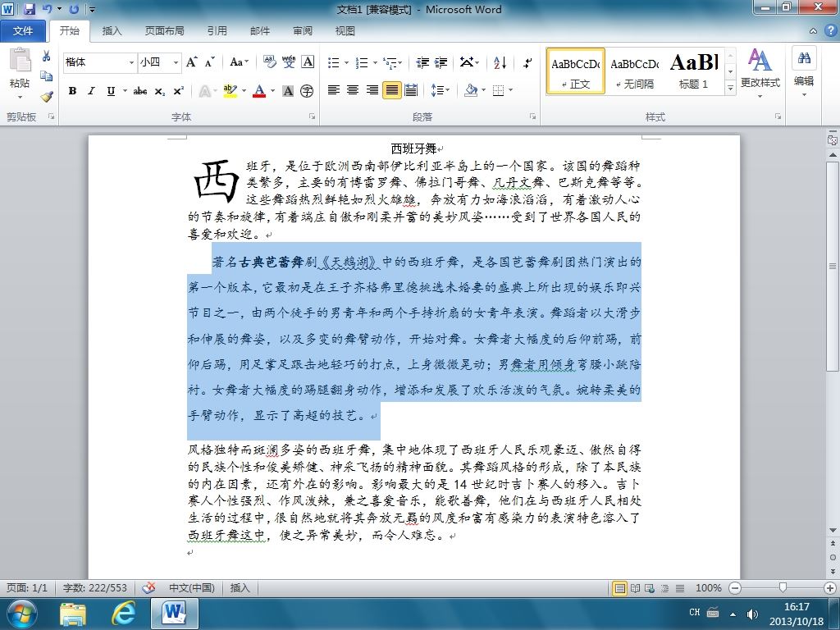Apply the 无间隔 style
840x630 pixels.
(635, 71)
